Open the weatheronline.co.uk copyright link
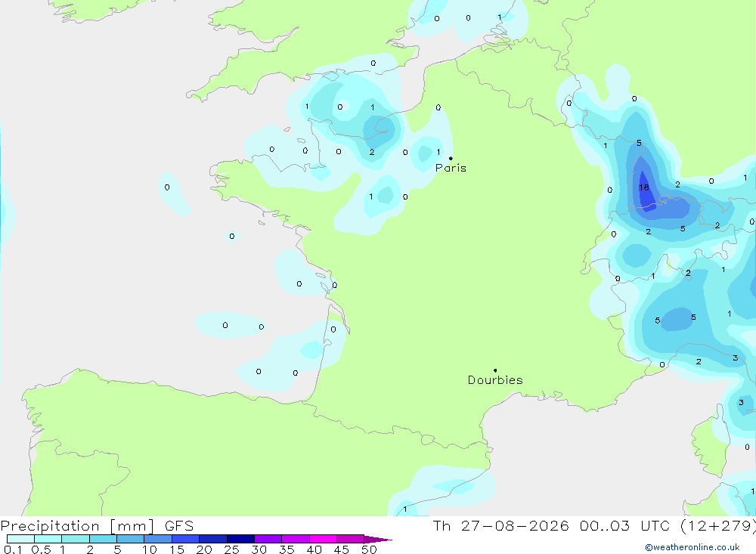The width and height of the screenshot is (756, 554). [692, 547]
